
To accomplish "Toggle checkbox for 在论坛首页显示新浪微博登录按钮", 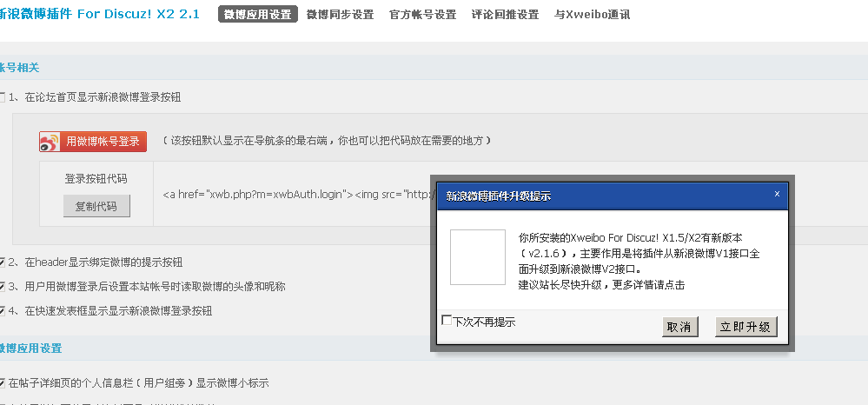I will pos(2,97).
